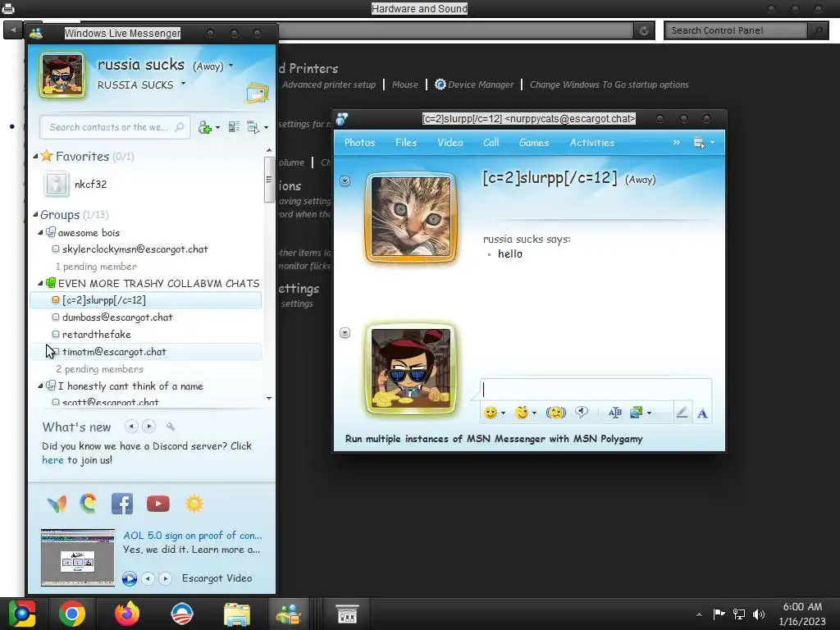Click the refresh button in Control Panel

coord(644,30)
